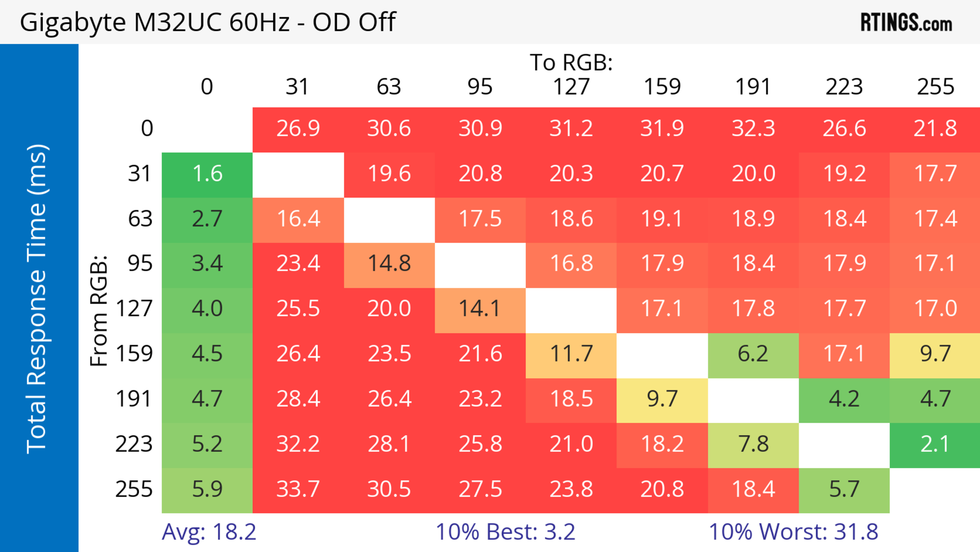Click the 10% Worst: 31.8 statistic
The height and width of the screenshot is (552, 980).
click(x=793, y=532)
